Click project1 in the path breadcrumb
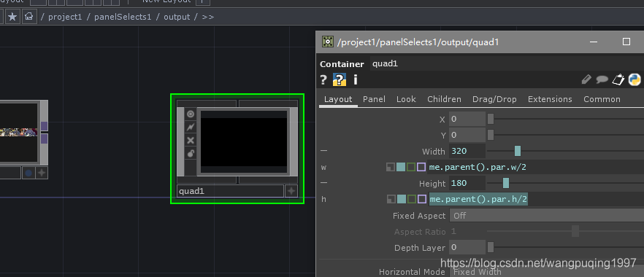Viewport: 644px width, 277px height. point(65,17)
